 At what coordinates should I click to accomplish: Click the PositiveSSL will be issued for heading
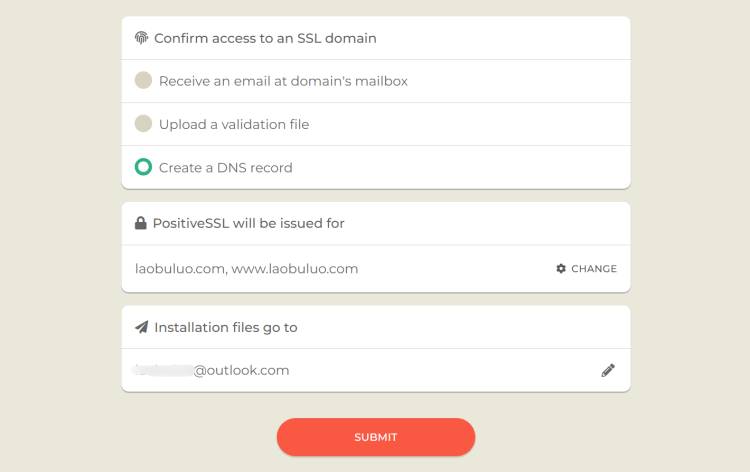(x=249, y=223)
